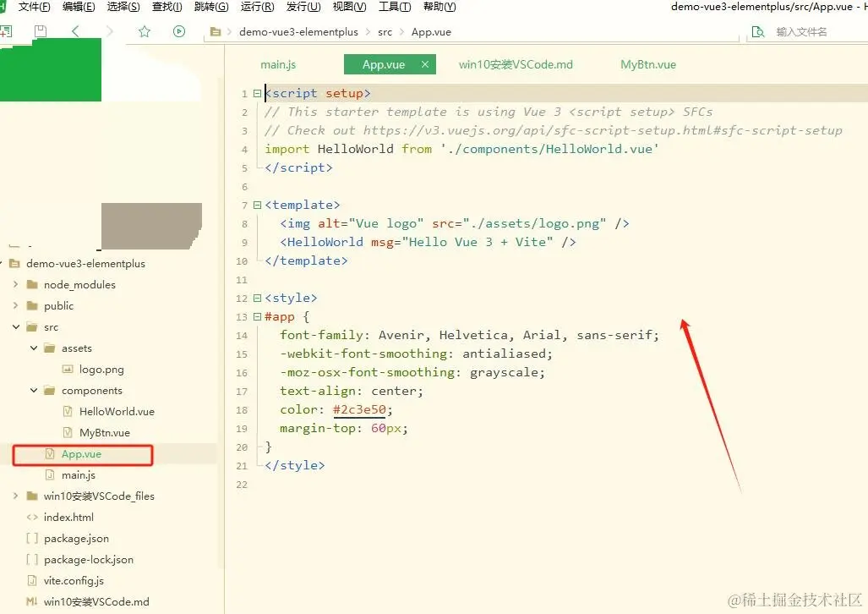Click the package-lock.json bracket icon

coord(32,559)
